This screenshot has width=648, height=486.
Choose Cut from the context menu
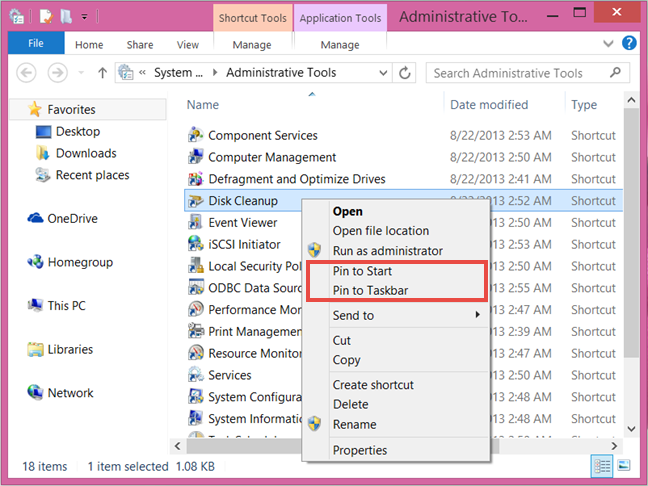pos(341,340)
